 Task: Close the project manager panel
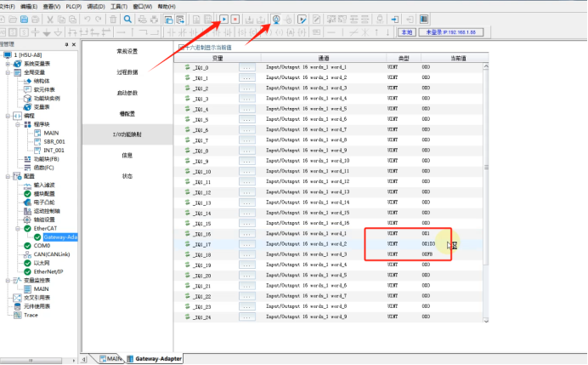74,44
